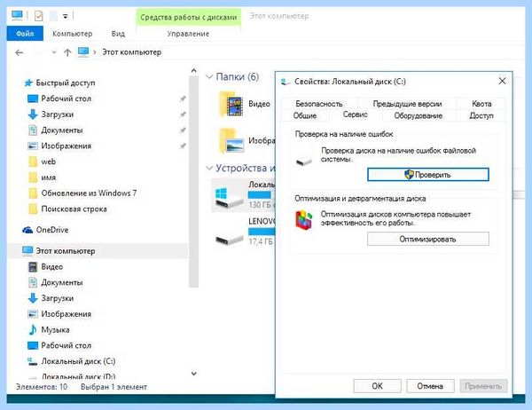
Task: Open the quick access toolbar dropdown arrow
Action: 66,16
